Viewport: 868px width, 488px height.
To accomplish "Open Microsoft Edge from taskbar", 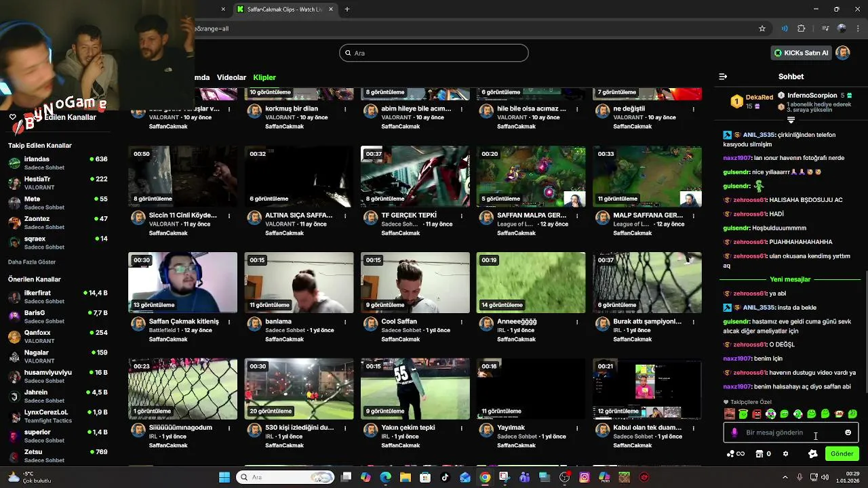I will pyautogui.click(x=386, y=477).
